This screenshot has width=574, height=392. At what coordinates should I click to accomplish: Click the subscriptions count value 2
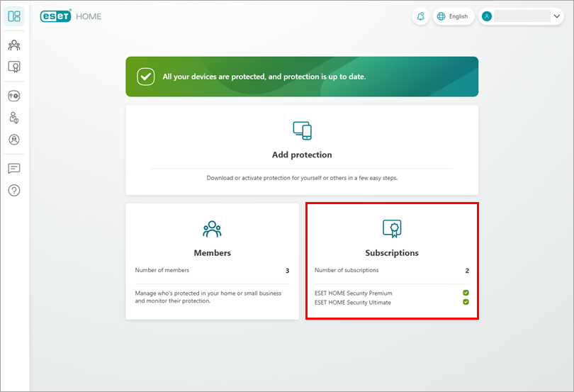point(467,271)
